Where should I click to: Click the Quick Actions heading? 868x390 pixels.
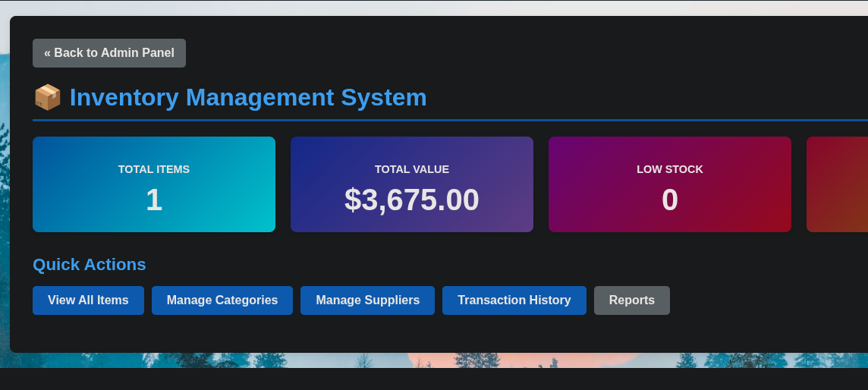[89, 264]
